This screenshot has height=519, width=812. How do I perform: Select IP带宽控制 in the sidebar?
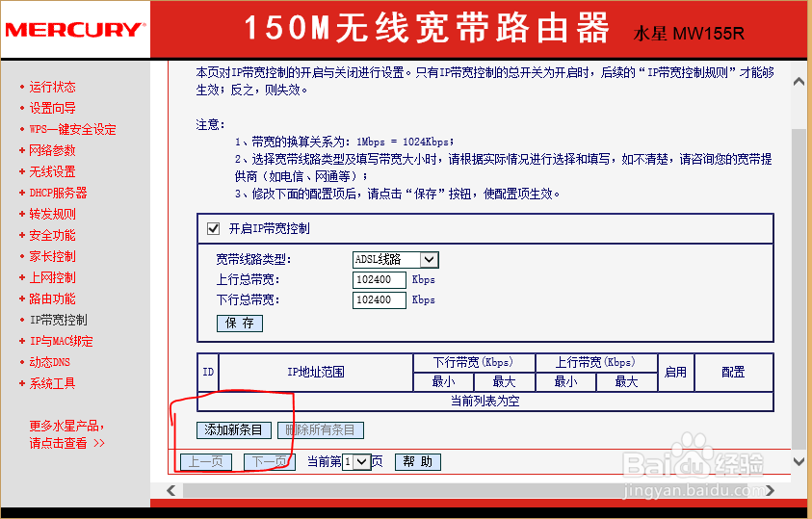58,321
